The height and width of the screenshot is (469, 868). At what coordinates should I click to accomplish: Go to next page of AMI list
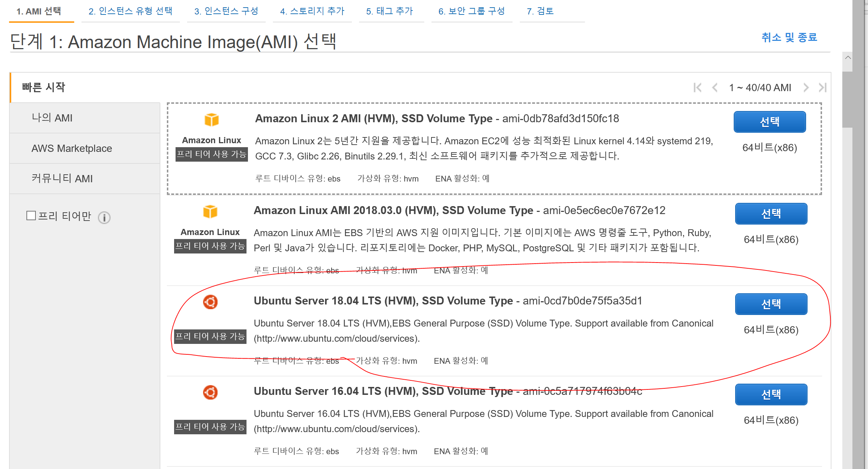[806, 88]
